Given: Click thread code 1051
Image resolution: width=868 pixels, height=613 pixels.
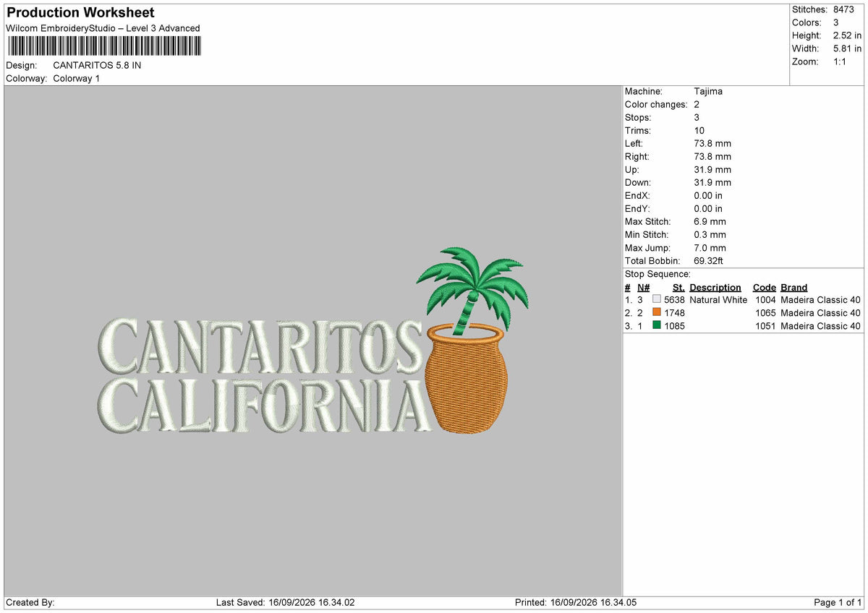Looking at the screenshot, I should click(x=765, y=326).
